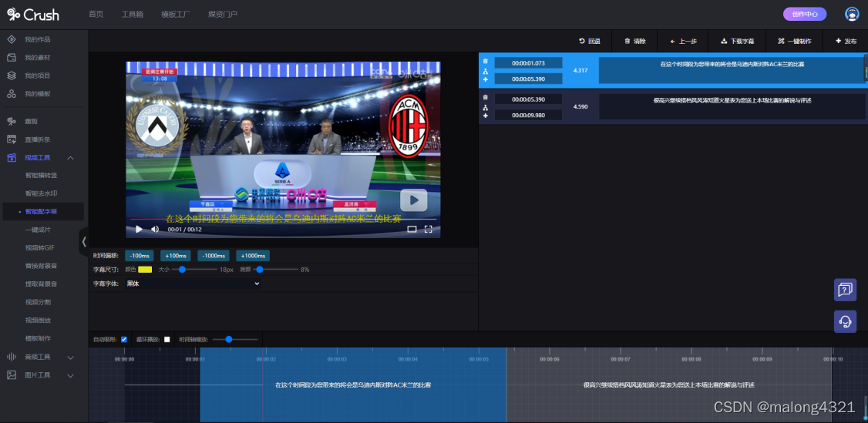This screenshot has height=423, width=868.
Task: Select 一键成片 in video tools
Action: coord(38,230)
